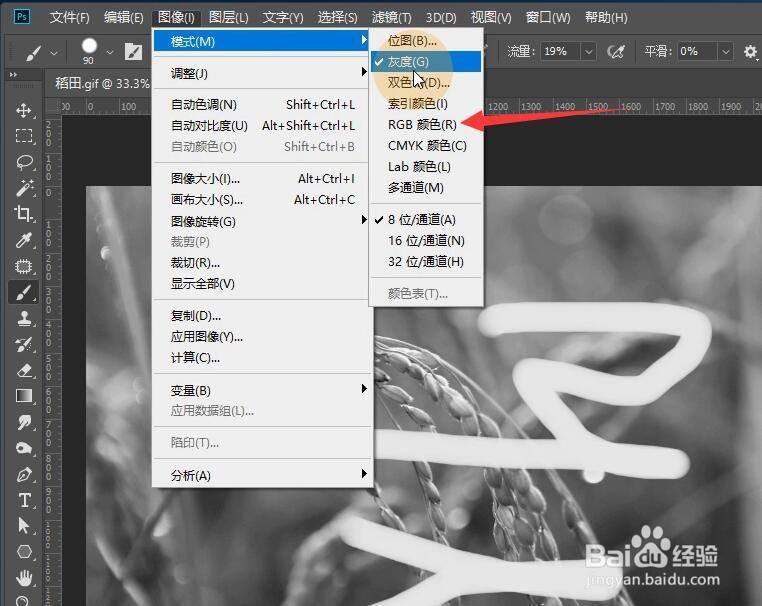Image resolution: width=762 pixels, height=606 pixels.
Task: Click the 平滑 0% smoothing value field
Action: pos(697,51)
